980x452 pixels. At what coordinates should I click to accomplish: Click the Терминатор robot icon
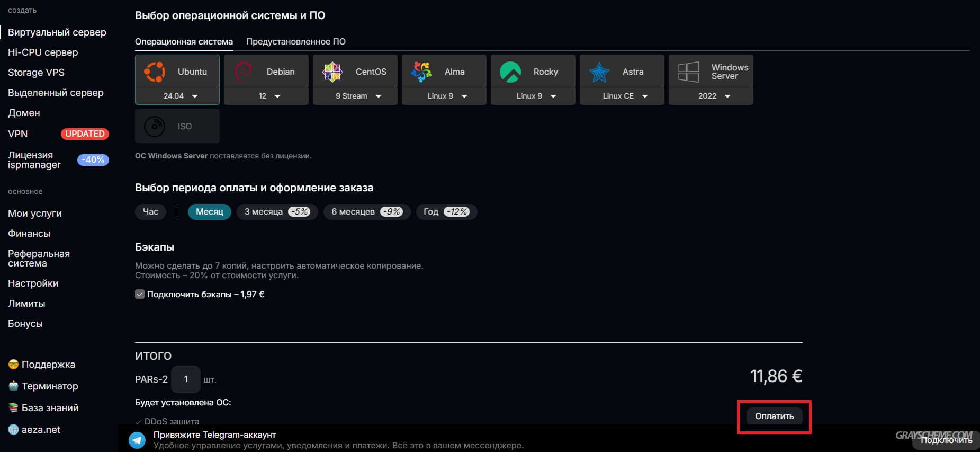(13, 386)
